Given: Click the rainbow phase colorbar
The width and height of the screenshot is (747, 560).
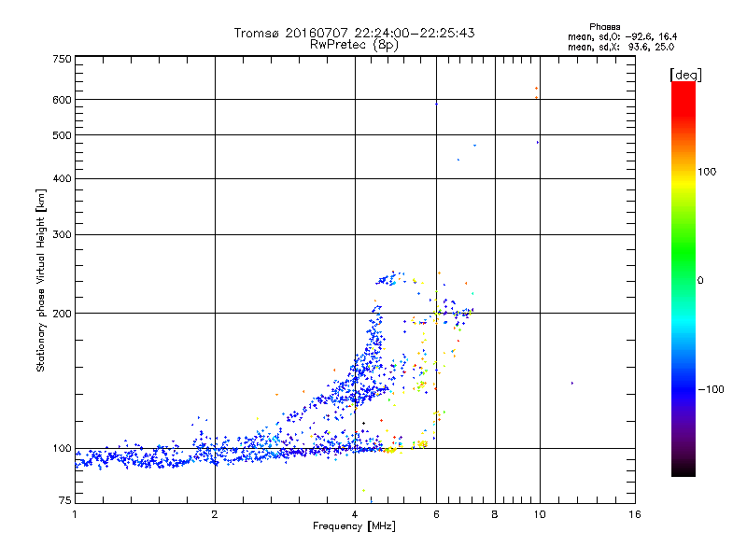Looking at the screenshot, I should pyautogui.click(x=684, y=279).
